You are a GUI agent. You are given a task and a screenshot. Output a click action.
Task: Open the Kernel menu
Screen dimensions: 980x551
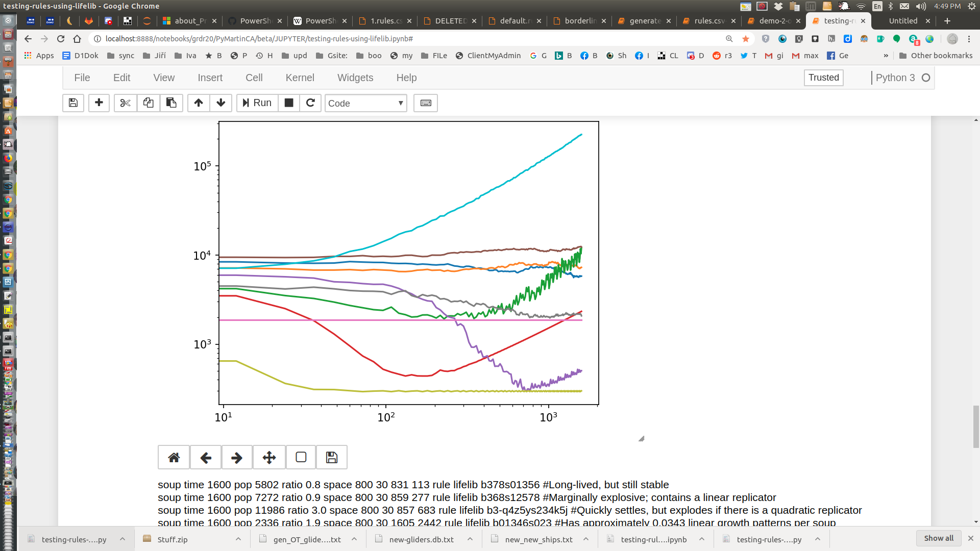pos(300,78)
